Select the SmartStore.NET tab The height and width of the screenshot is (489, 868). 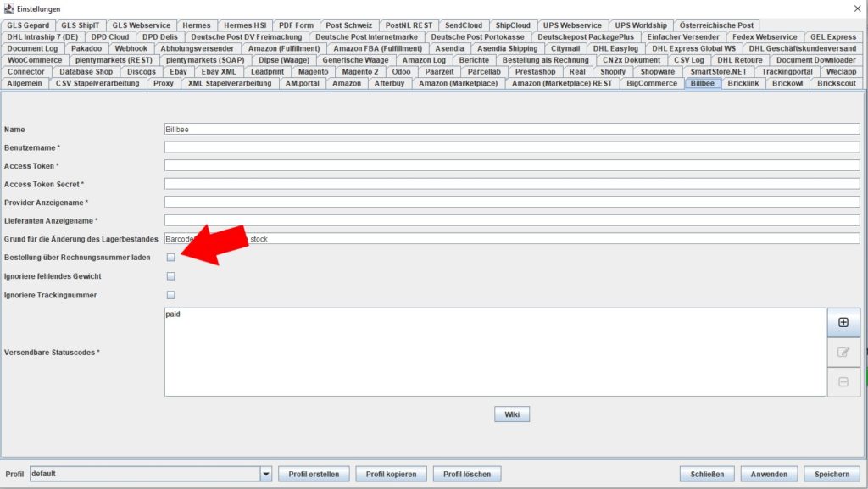coord(719,71)
